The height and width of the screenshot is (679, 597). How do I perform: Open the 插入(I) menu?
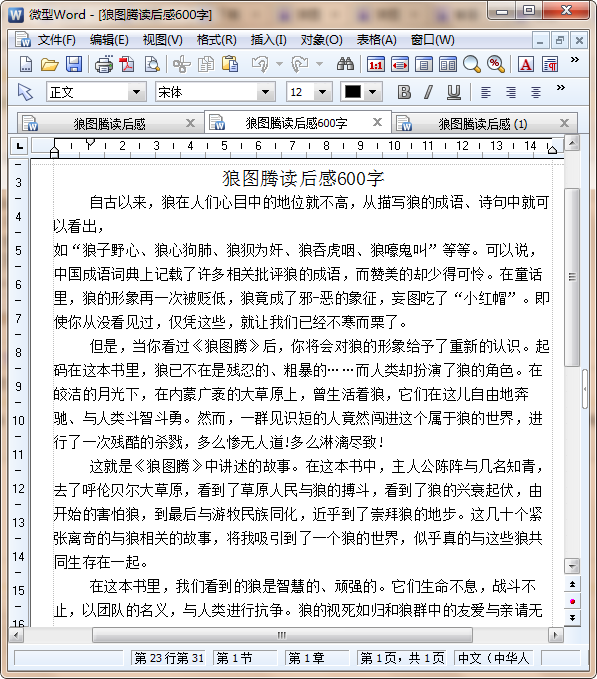coord(268,40)
